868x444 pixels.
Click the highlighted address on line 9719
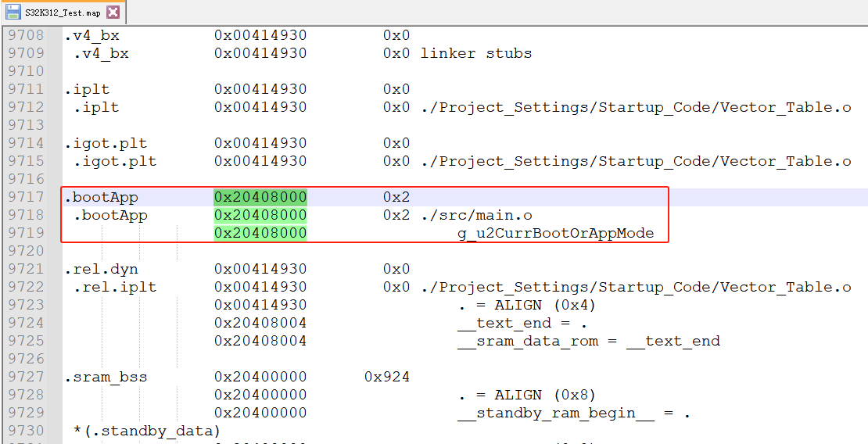(260, 233)
